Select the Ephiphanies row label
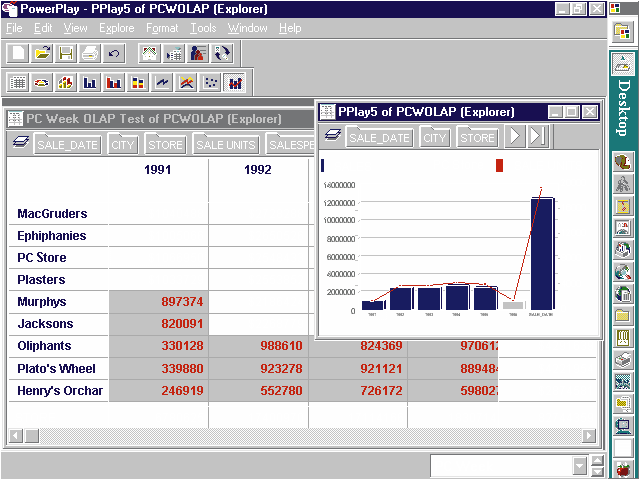The height and width of the screenshot is (480, 640). click(x=52, y=236)
